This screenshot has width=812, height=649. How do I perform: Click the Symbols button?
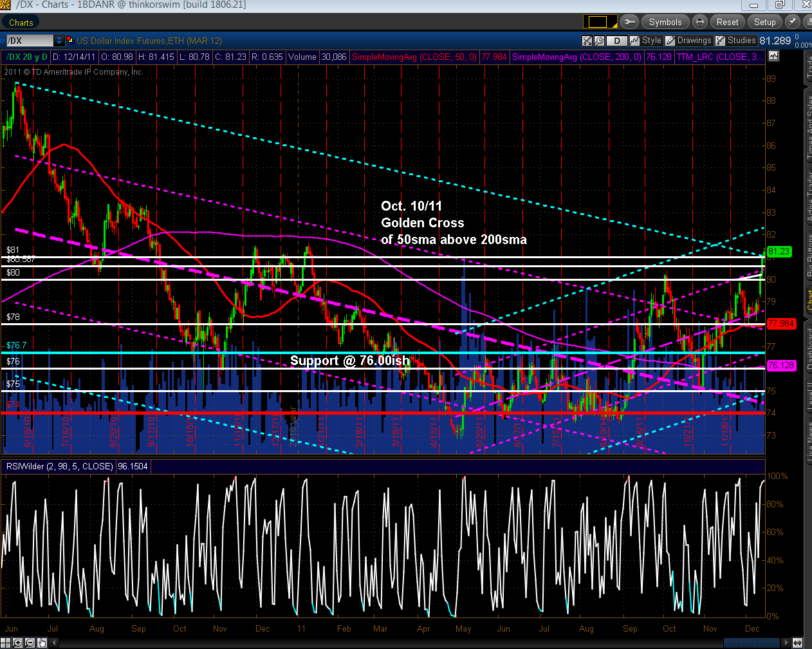665,22
